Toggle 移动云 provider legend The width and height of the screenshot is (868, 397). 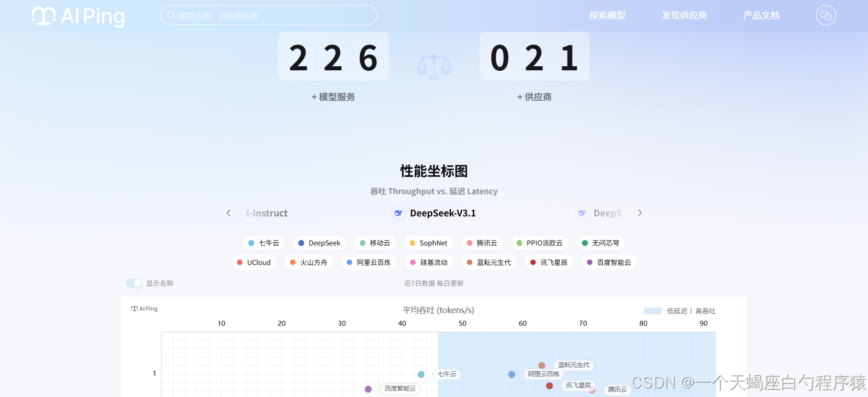click(375, 243)
